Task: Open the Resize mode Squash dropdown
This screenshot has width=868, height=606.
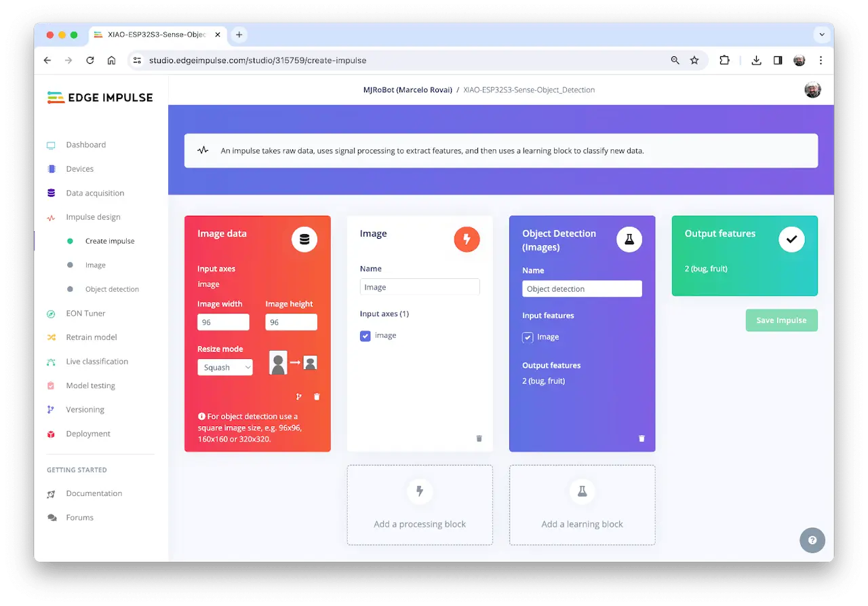Action: coord(225,367)
